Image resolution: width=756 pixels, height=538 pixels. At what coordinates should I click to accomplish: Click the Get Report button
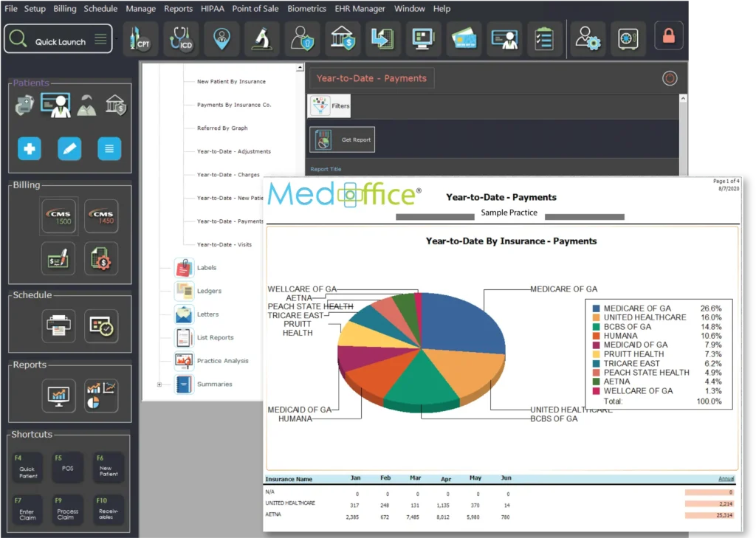click(343, 139)
